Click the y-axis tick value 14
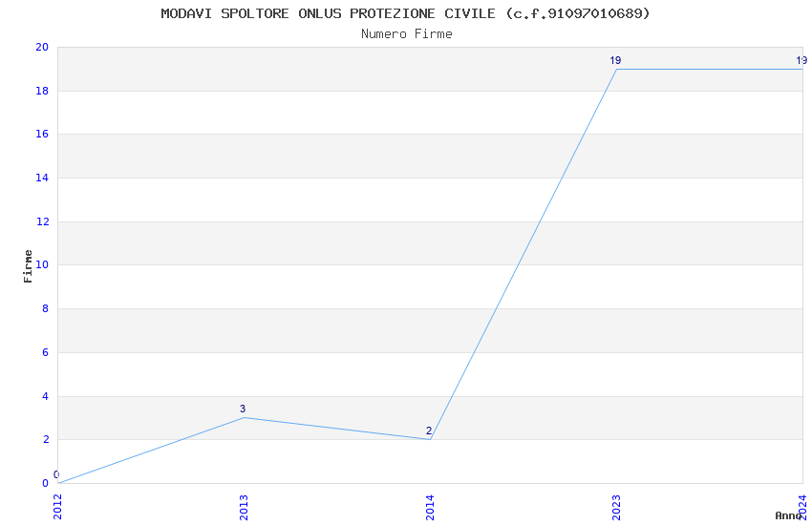The image size is (812, 525). [x=42, y=178]
